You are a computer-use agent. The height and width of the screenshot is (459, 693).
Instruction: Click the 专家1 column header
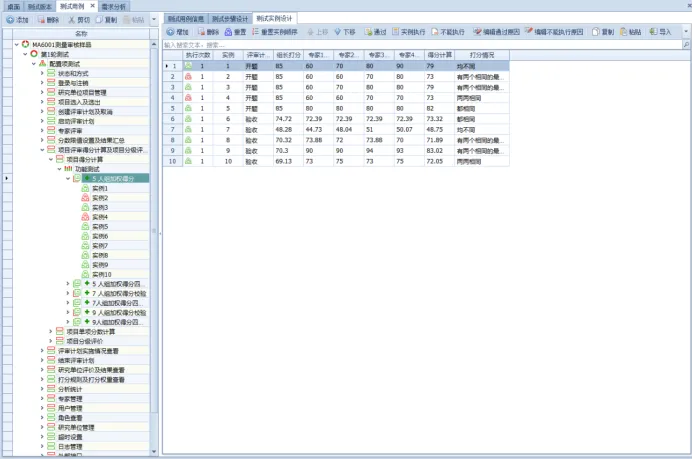318,55
